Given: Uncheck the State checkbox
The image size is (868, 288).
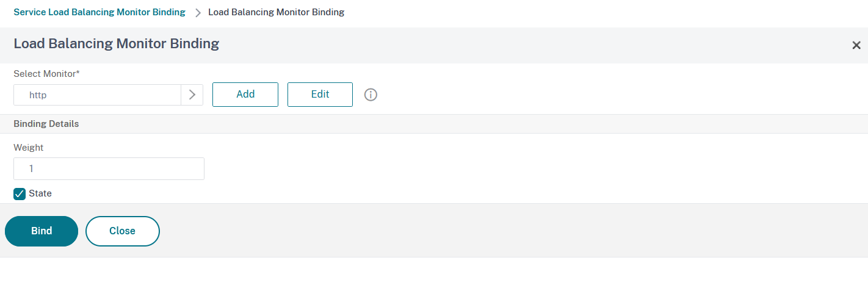Looking at the screenshot, I should [x=20, y=194].
